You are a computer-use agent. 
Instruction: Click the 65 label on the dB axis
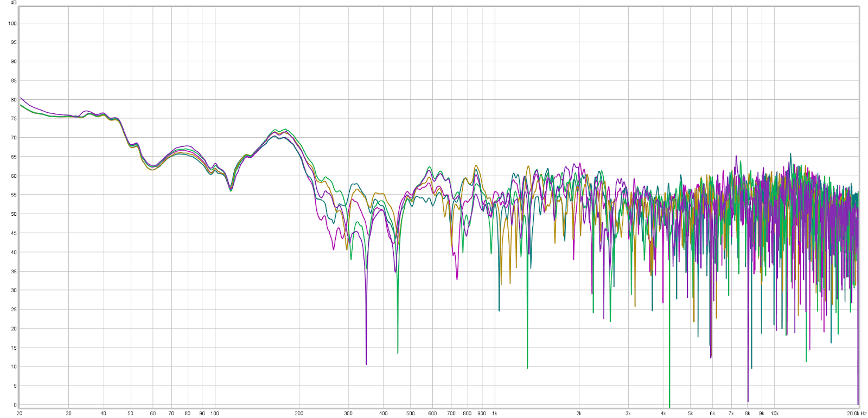14,157
